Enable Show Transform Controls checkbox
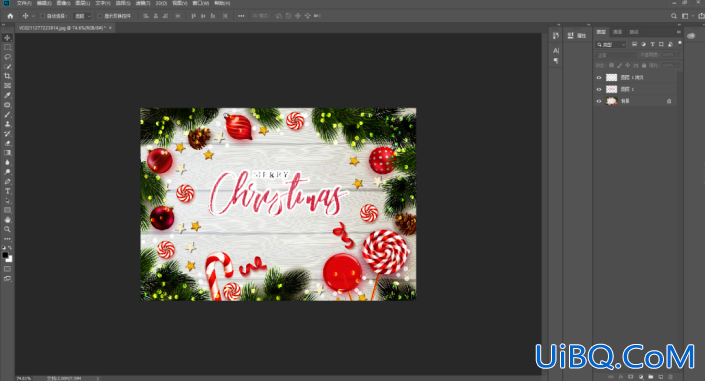The image size is (705, 381). pos(100,16)
